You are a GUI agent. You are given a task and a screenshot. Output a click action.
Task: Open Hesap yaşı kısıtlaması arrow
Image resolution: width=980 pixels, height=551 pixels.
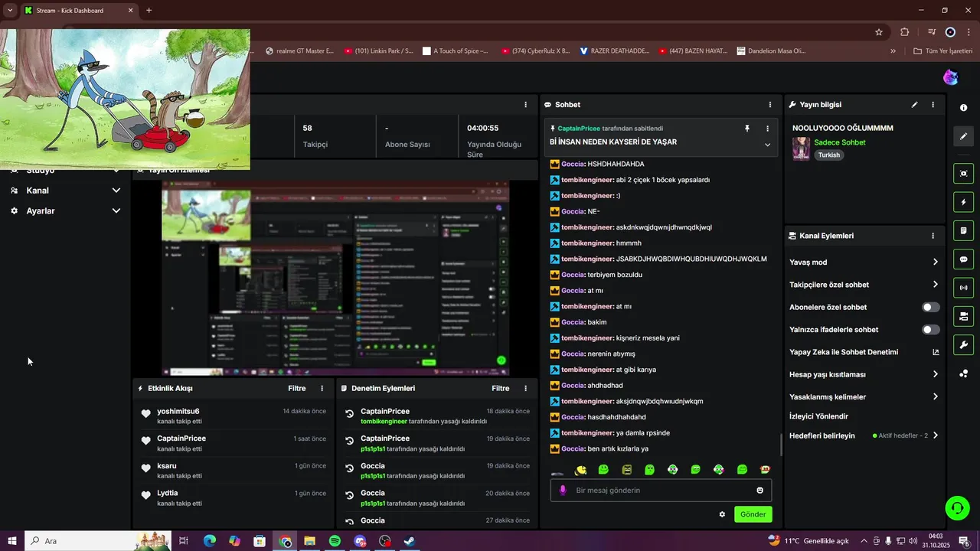(935, 375)
